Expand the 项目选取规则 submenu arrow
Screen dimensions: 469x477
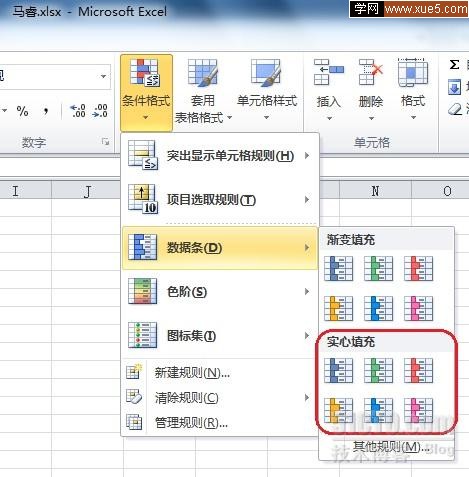point(307,199)
